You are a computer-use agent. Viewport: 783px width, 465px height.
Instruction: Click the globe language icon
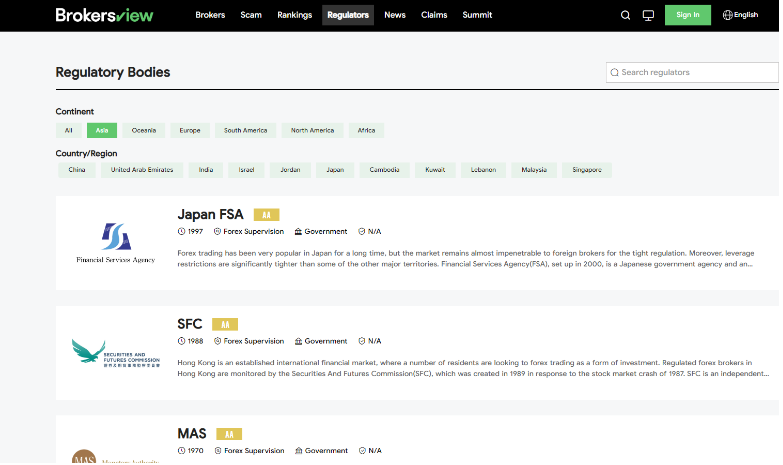point(728,15)
